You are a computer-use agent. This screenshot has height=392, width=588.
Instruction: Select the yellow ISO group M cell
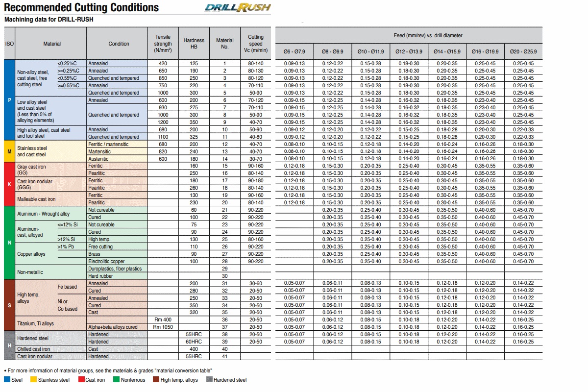pyautogui.click(x=9, y=151)
